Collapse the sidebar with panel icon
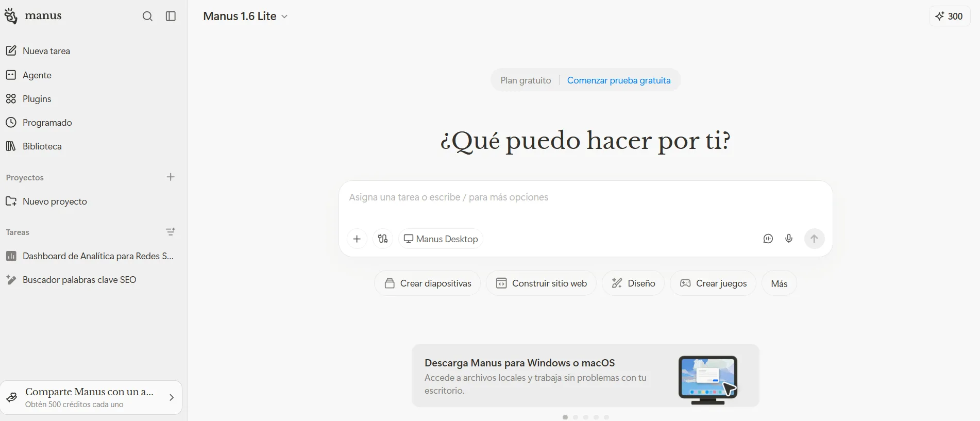The width and height of the screenshot is (980, 421). 171,16
